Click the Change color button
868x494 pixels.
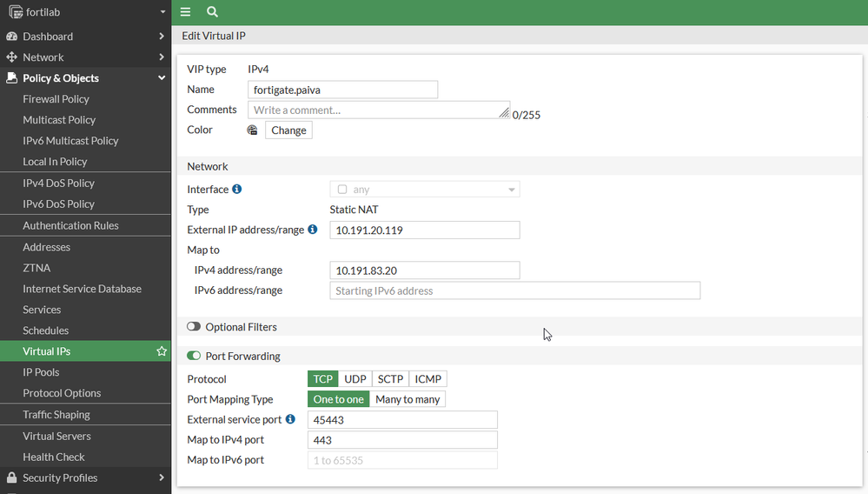(288, 130)
